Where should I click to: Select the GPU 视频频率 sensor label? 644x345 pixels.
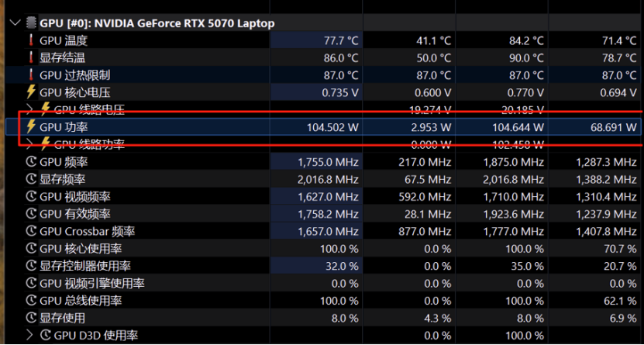(74, 197)
